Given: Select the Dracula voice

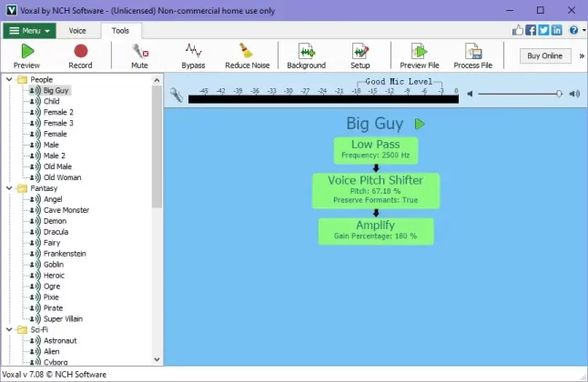Looking at the screenshot, I should pos(56,232).
